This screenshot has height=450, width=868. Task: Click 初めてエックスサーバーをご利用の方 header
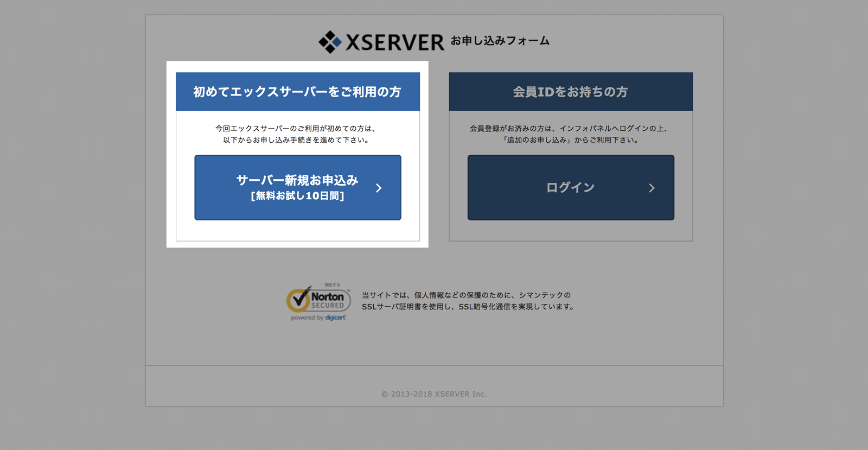coord(298,92)
